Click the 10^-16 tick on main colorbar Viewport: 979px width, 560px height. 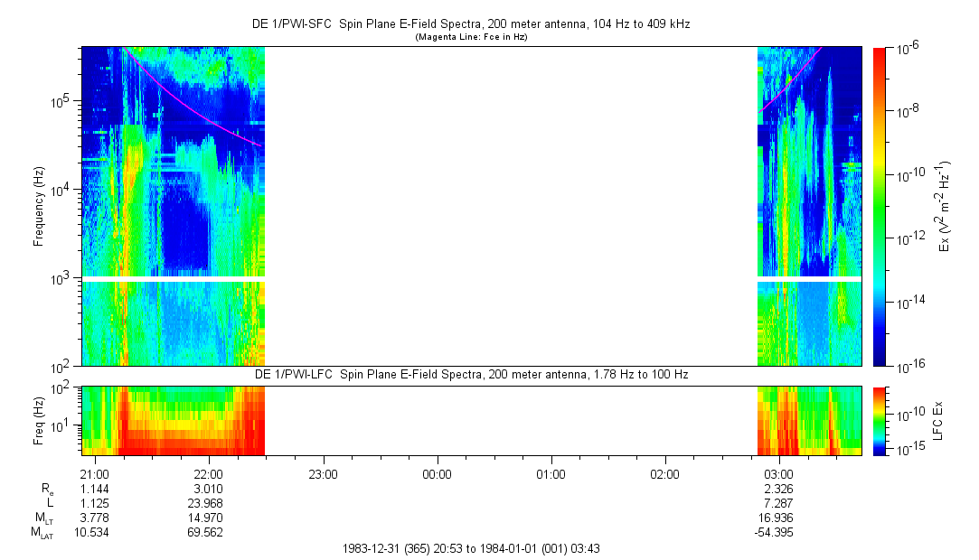(x=908, y=365)
